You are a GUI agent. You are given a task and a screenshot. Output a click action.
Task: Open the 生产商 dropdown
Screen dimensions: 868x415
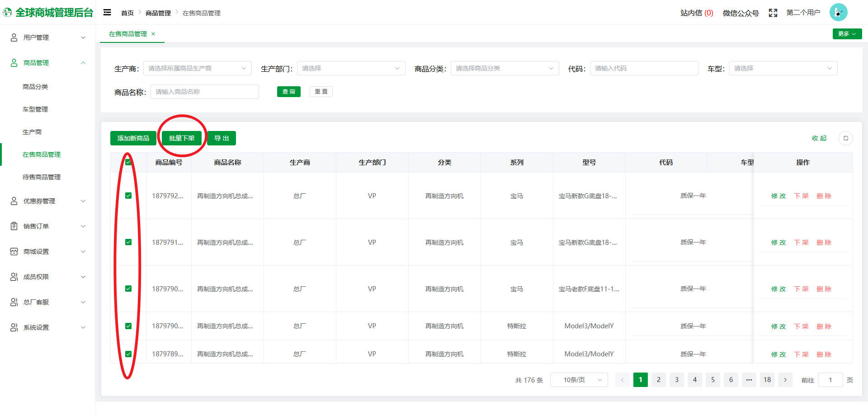(x=198, y=68)
